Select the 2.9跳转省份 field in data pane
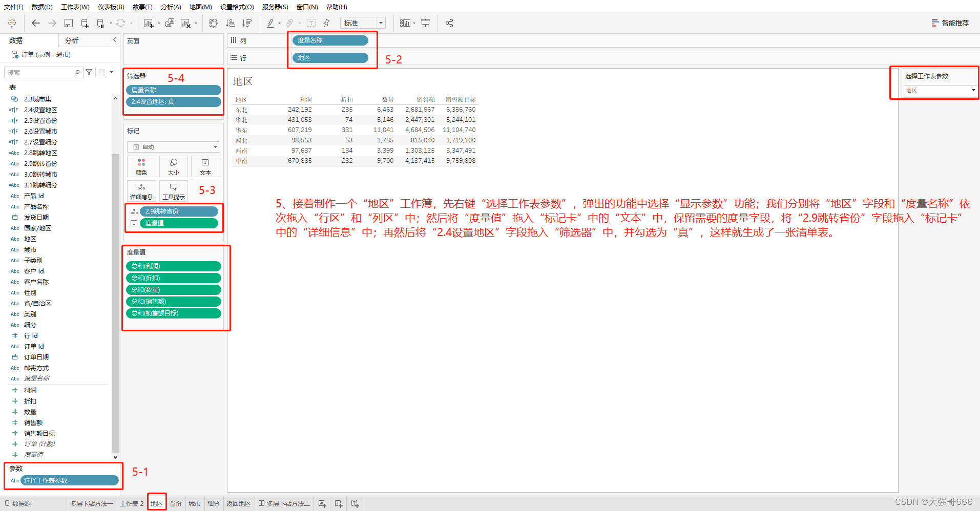The width and height of the screenshot is (980, 511). 40,164
